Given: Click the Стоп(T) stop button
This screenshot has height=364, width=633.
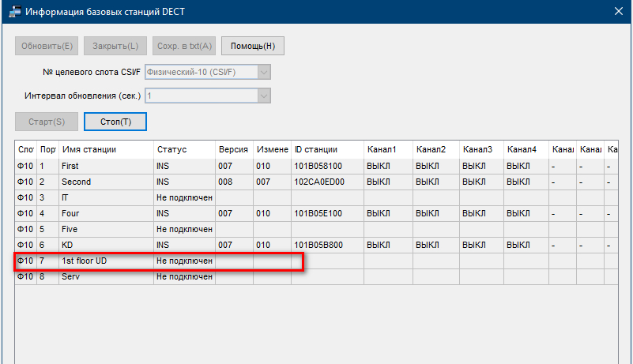Looking at the screenshot, I should (x=115, y=122).
